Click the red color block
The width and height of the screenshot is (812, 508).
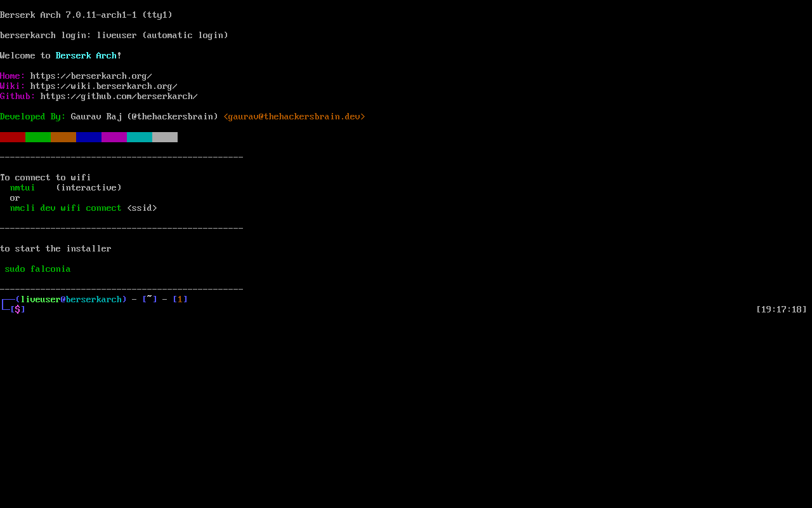[x=13, y=137]
